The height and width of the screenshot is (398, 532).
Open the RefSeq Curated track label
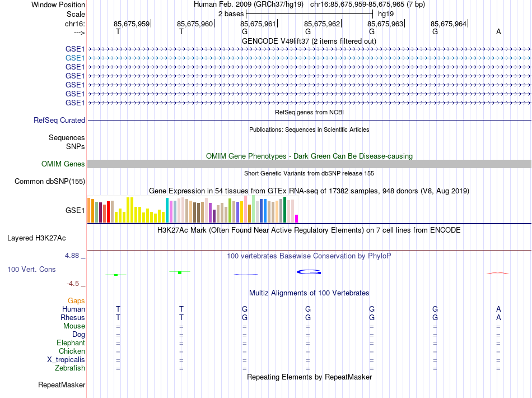pos(59,120)
